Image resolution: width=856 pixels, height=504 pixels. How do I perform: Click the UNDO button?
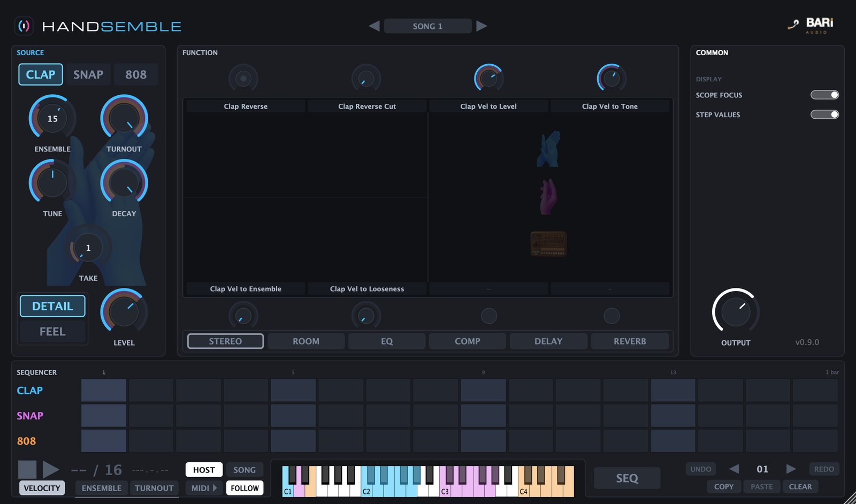[x=701, y=469]
